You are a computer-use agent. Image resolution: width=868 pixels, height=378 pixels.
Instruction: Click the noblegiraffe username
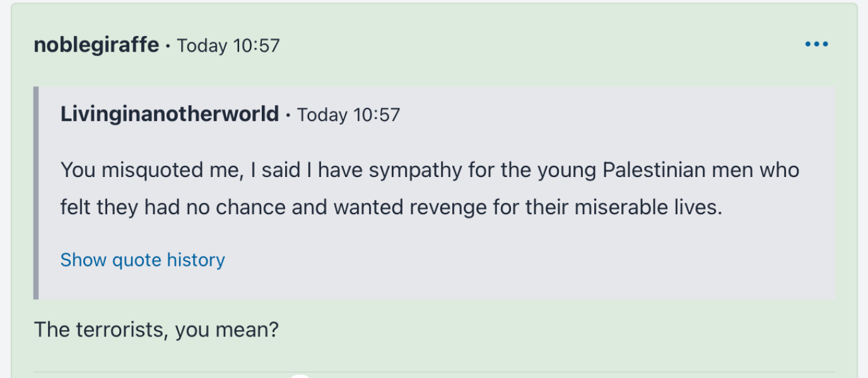pyautogui.click(x=97, y=45)
